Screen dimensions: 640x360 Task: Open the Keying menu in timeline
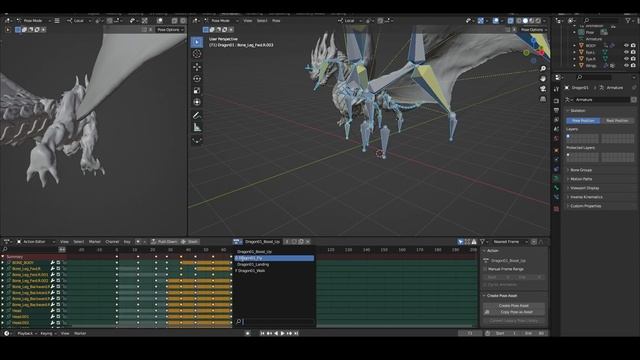point(47,333)
